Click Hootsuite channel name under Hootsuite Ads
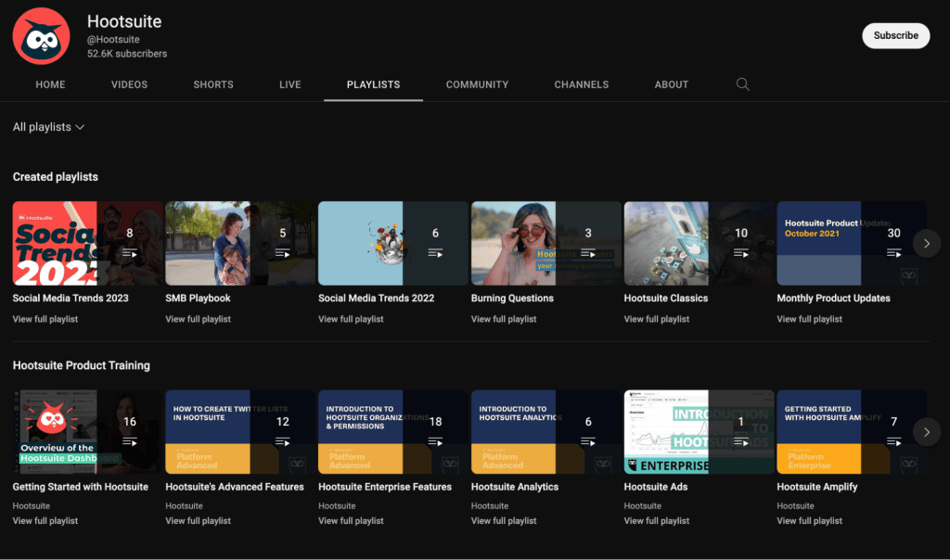The image size is (950, 560). pyautogui.click(x=643, y=506)
